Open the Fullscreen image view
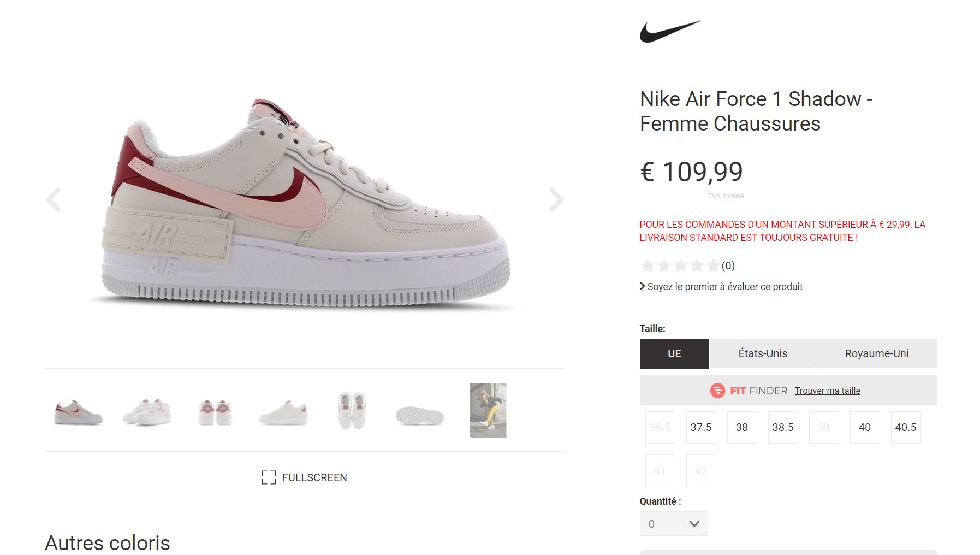 (304, 477)
